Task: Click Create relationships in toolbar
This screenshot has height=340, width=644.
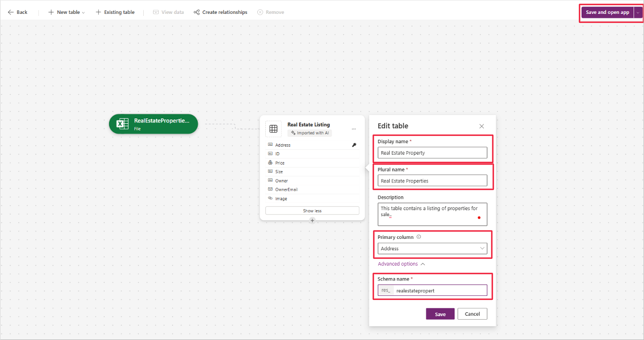Action: [220, 12]
